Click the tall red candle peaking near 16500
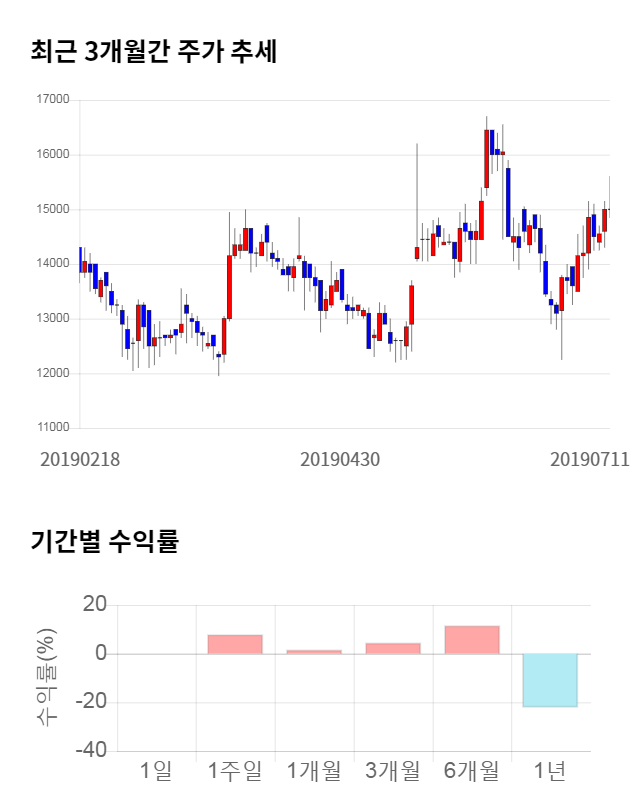 486,158
